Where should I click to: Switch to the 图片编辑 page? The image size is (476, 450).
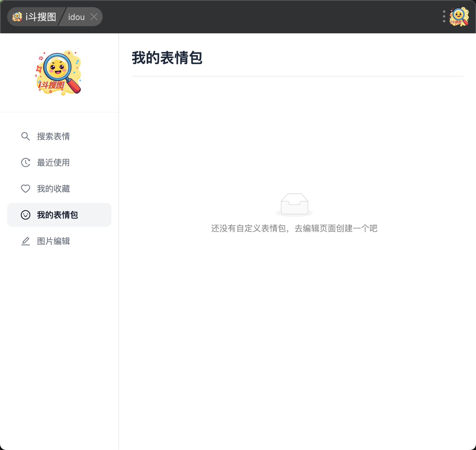(54, 241)
